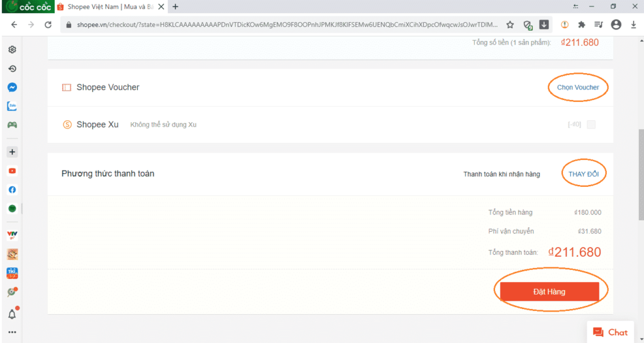Click the Shopee Voucher ticket icon
The height and width of the screenshot is (343, 644).
click(x=67, y=87)
